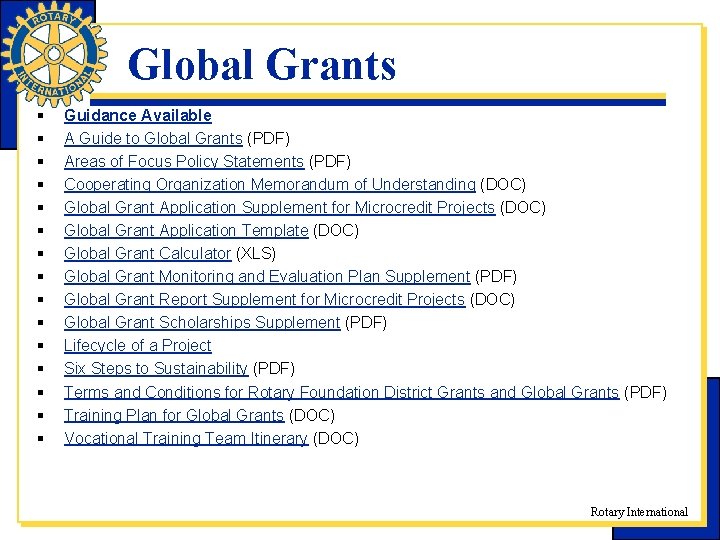
Task: Click (PDF) label after Areas of Focus Policy Statements
Action: click(x=330, y=161)
